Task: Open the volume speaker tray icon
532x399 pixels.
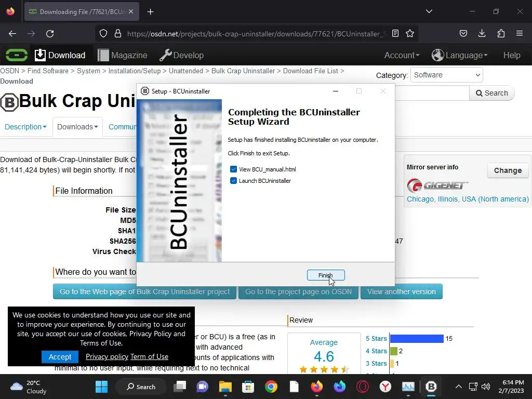Action: (486, 387)
